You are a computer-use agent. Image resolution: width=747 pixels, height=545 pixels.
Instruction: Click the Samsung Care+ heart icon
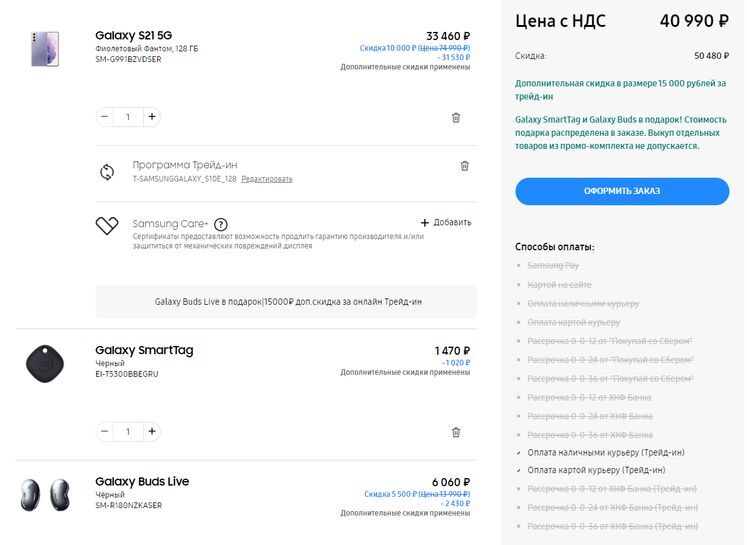click(107, 226)
